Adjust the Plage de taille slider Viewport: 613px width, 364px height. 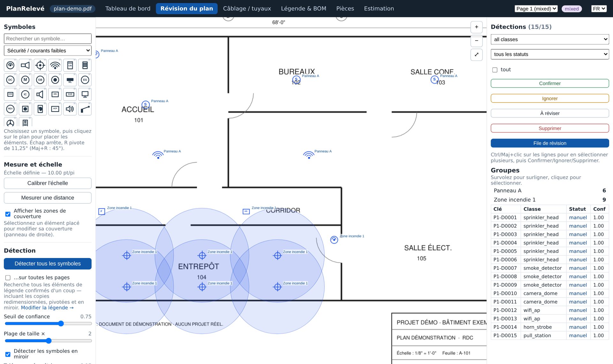(x=48, y=341)
